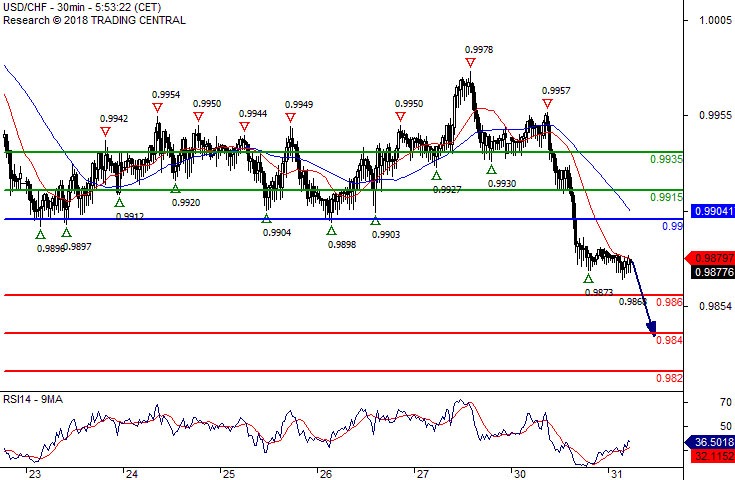Click the red triangle marker under 0.9949
The width and height of the screenshot is (735, 480).
pos(291,118)
